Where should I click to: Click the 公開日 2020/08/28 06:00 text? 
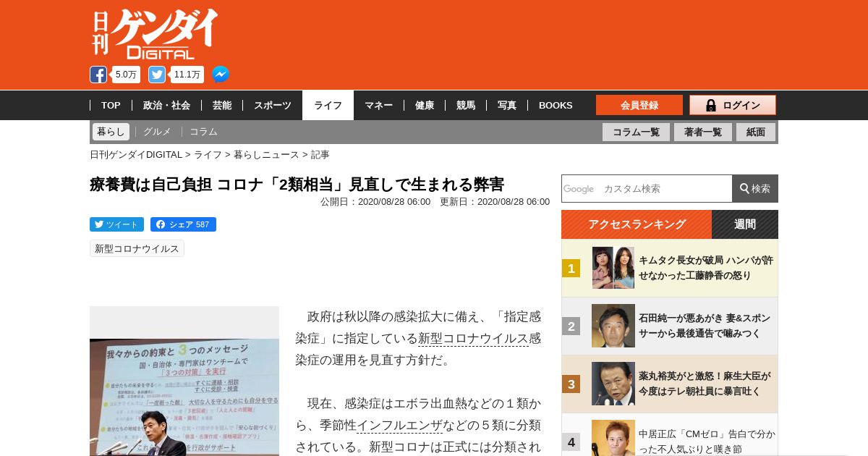[x=375, y=202]
